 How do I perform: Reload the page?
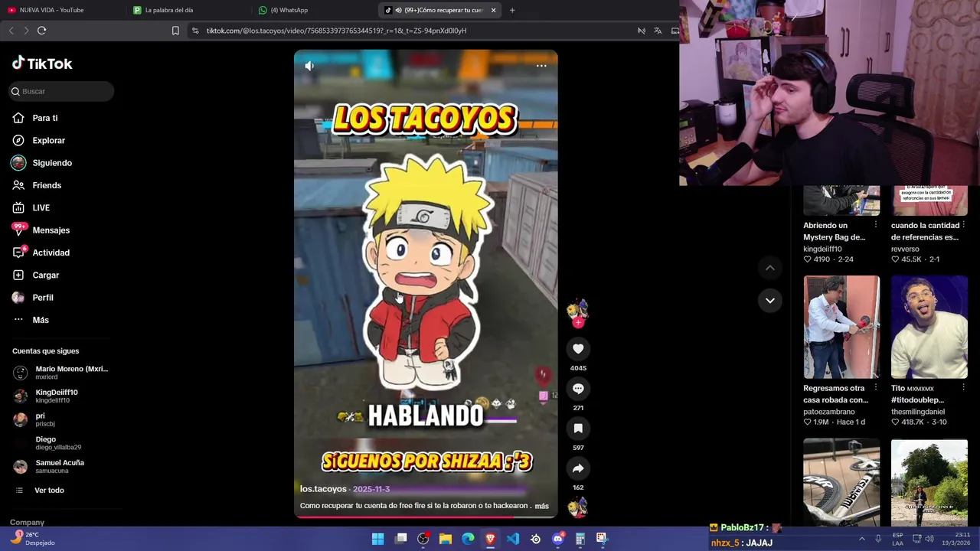[42, 31]
